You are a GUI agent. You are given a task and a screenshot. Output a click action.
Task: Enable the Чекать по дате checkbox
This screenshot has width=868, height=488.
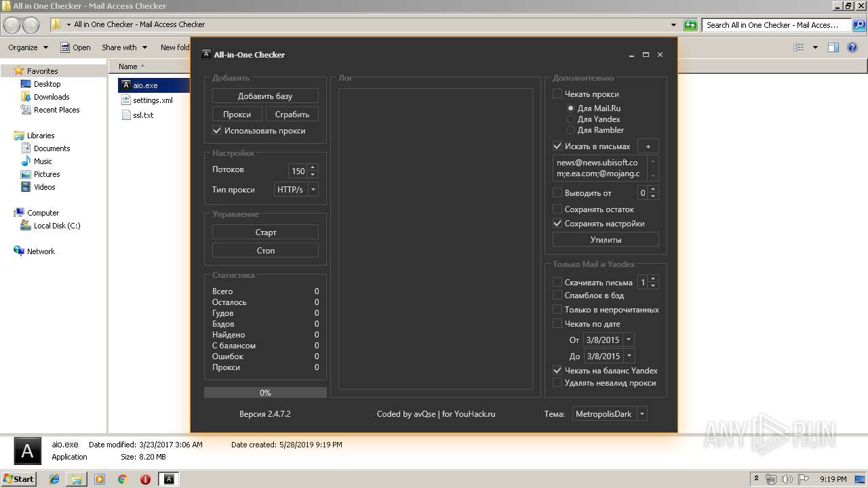coord(557,324)
